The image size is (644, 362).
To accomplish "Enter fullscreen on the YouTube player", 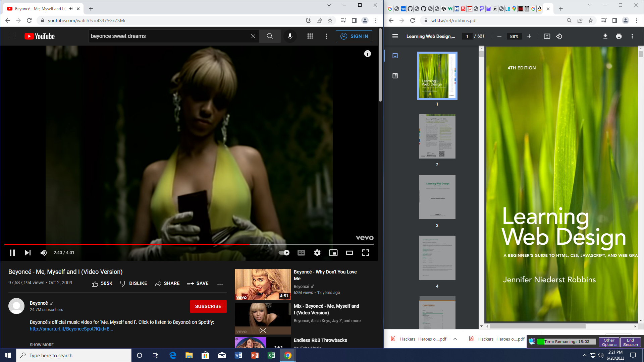I will click(x=365, y=253).
